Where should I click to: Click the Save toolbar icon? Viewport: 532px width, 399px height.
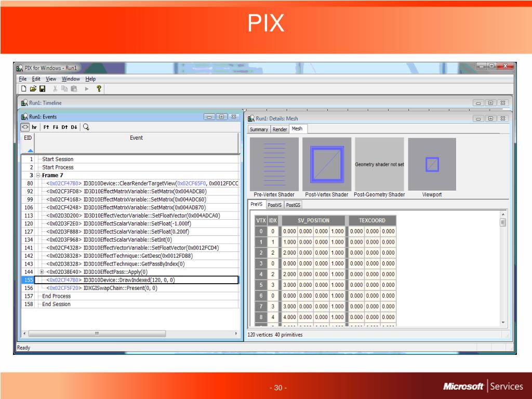pyautogui.click(x=43, y=89)
